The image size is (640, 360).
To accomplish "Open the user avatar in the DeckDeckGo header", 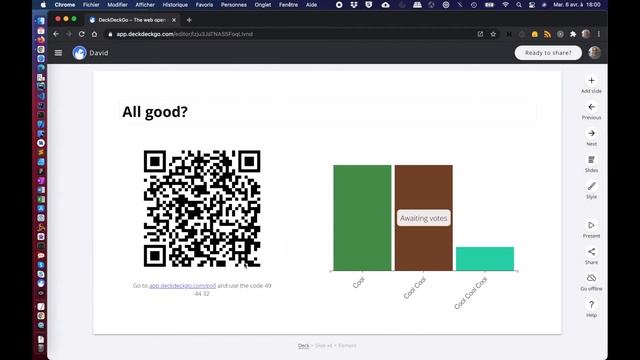I will click(594, 53).
